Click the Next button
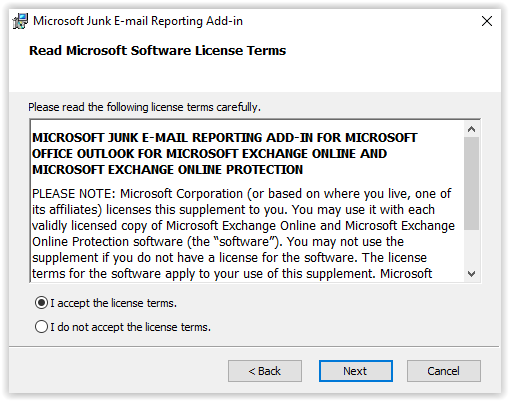This screenshot has height=401, width=509. click(356, 371)
